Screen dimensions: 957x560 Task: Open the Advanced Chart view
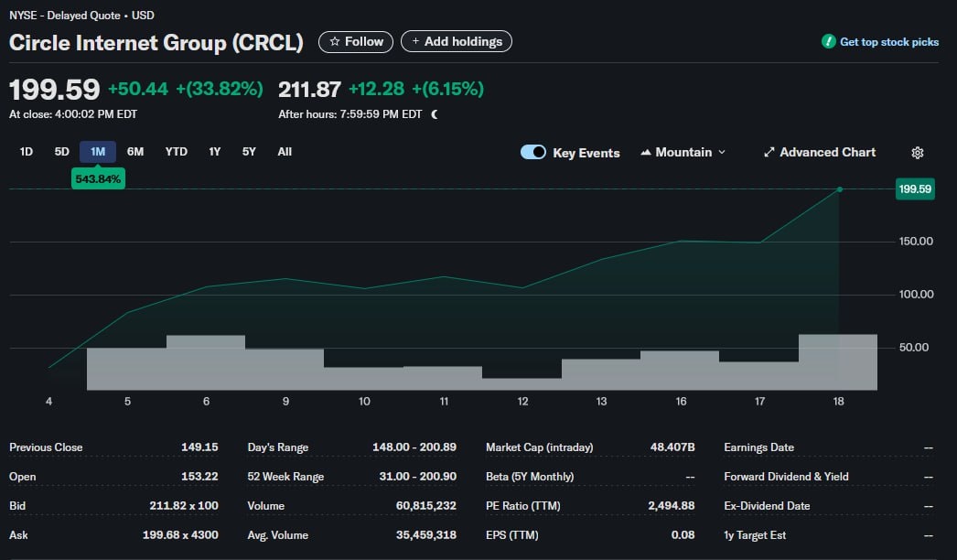click(820, 152)
